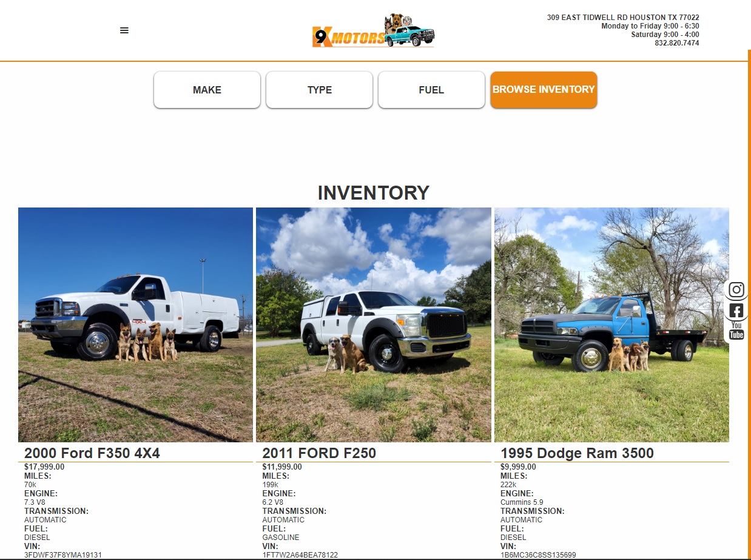Click the 9K Motors logo
The height and width of the screenshot is (560, 751).
point(374,31)
